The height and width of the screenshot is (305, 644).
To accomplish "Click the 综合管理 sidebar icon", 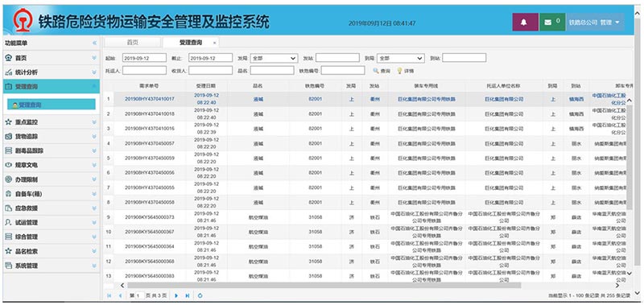I will click(8, 237).
